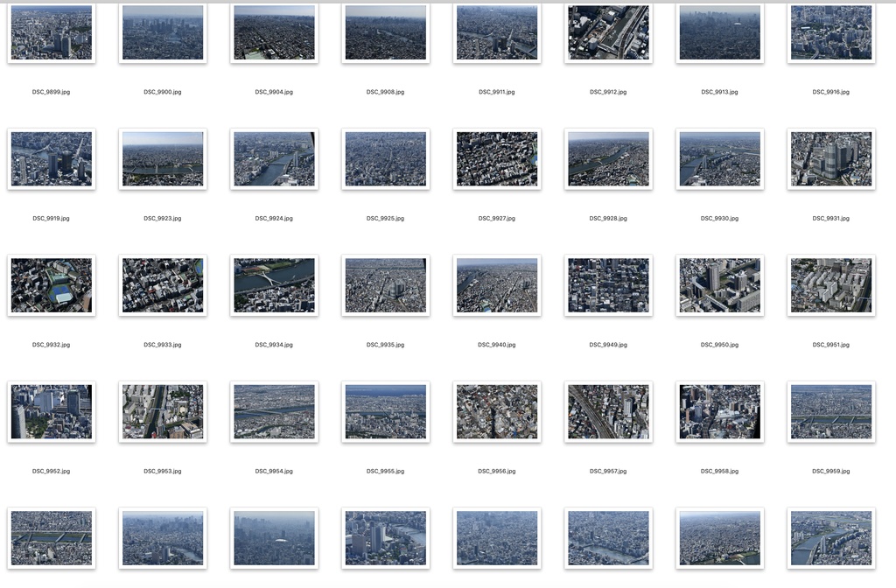
Task: Select the DSC_9928.jpg filename
Action: [609, 218]
